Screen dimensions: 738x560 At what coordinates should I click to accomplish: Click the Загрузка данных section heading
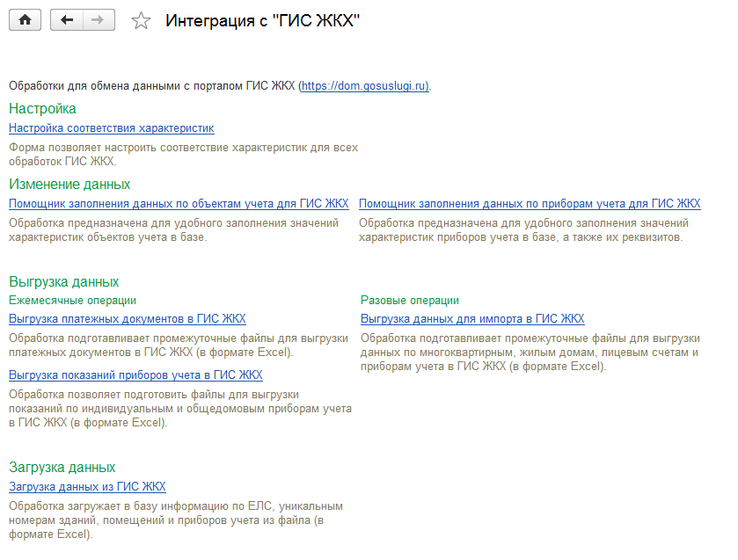62,468
